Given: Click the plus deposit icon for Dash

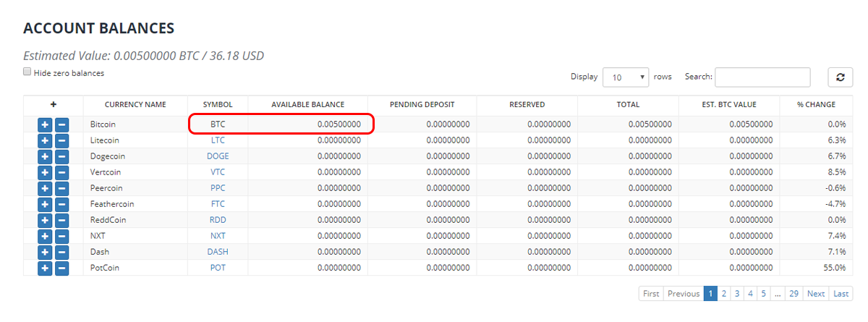Looking at the screenshot, I should (x=44, y=252).
